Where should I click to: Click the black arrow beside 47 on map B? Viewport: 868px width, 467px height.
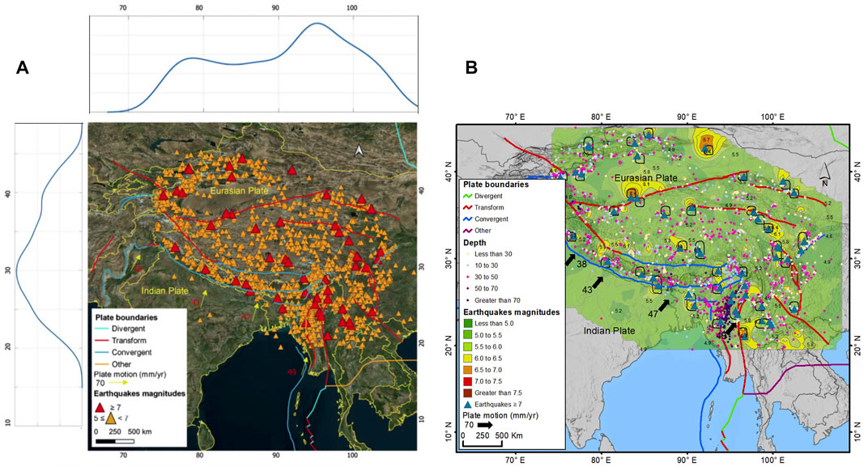pos(664,305)
